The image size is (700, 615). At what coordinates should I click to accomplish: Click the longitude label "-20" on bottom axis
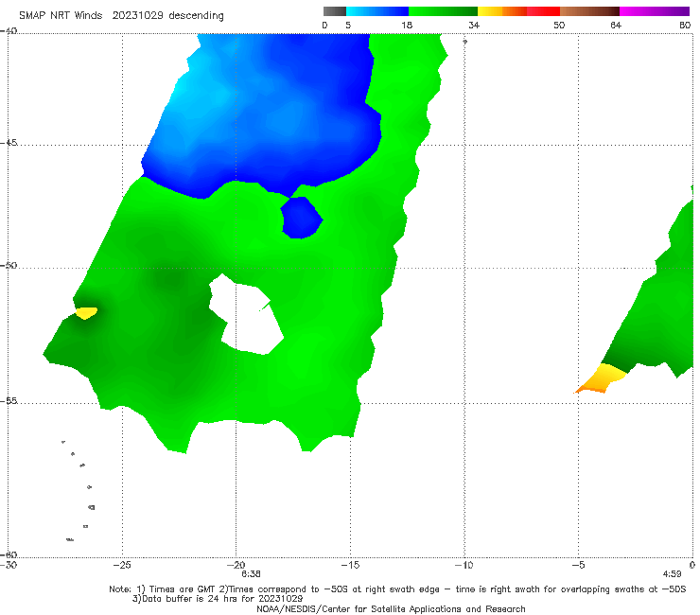coord(236,565)
